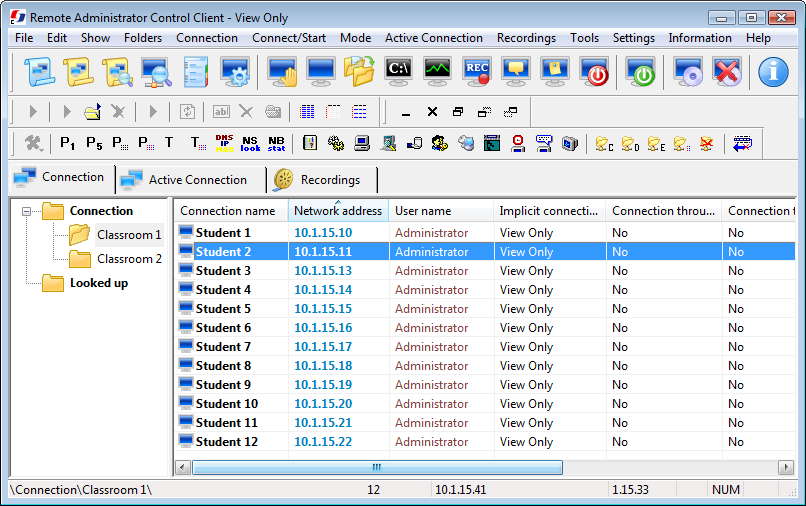806x506 pixels.
Task: Click the open folder with arrow icon
Action: pyautogui.click(x=93, y=112)
